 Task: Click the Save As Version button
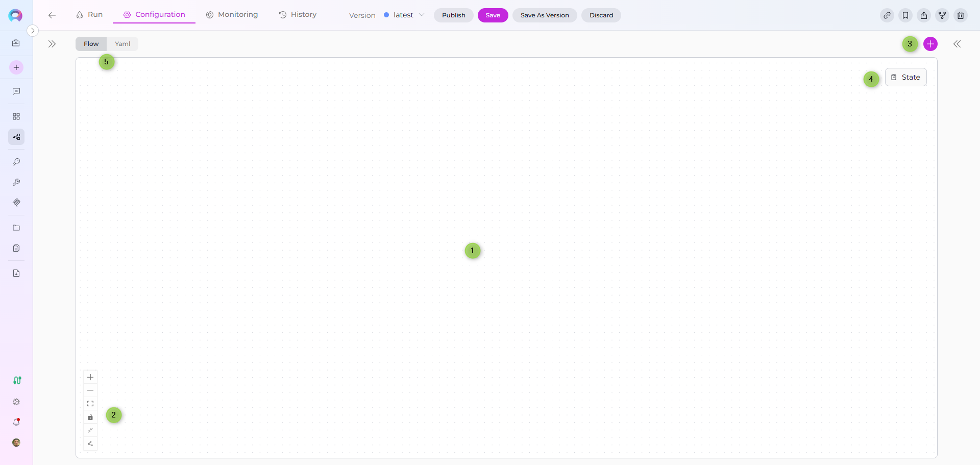tap(545, 15)
